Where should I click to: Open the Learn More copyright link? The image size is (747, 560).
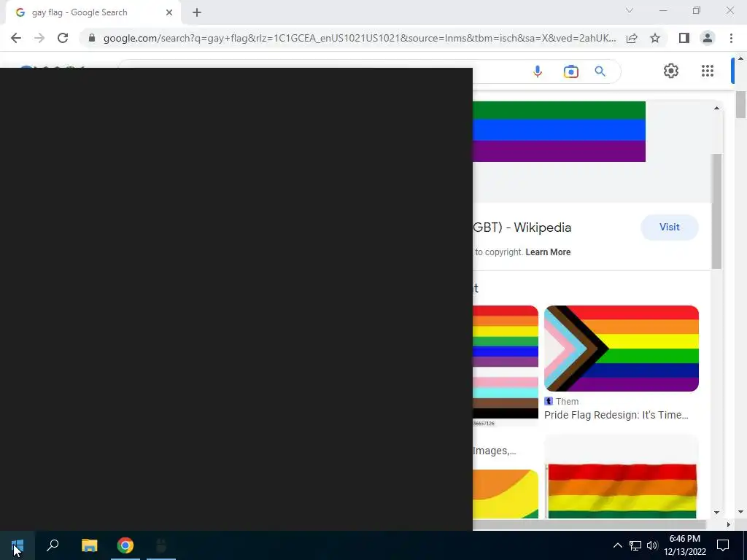coord(548,252)
